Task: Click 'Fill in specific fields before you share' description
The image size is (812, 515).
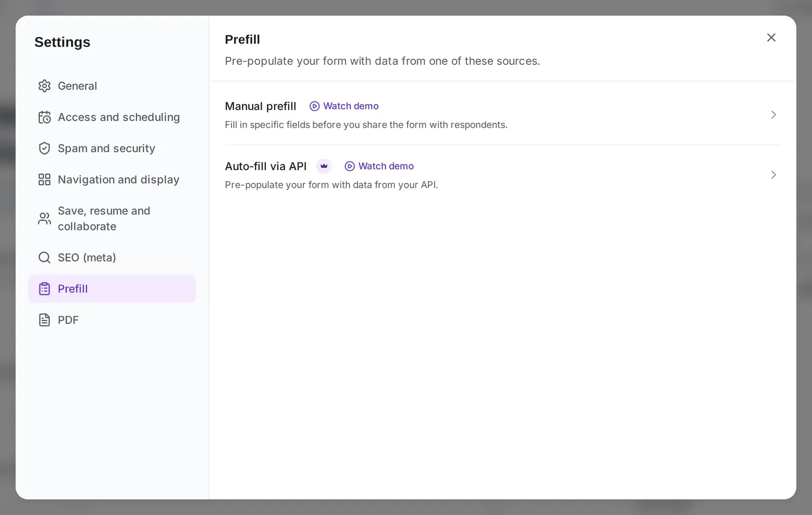Action: tap(366, 125)
